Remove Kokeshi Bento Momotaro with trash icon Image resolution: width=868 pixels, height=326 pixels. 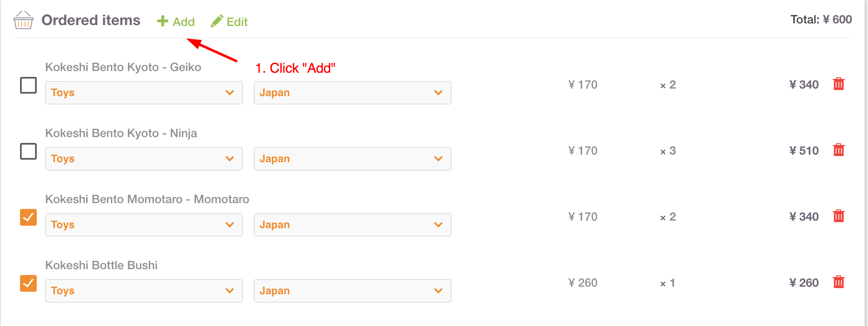click(838, 216)
